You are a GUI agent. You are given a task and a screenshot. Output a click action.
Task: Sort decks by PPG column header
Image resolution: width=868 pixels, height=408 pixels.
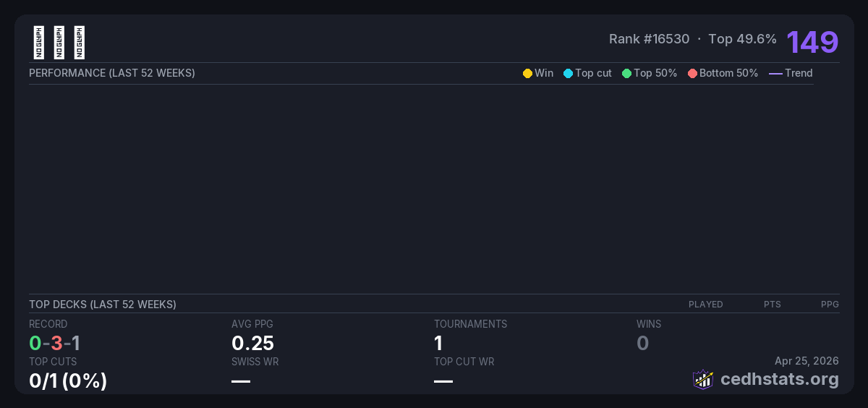click(x=830, y=305)
